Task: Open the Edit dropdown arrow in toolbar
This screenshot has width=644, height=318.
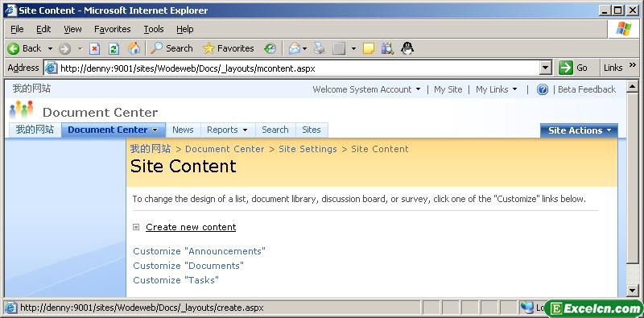Action: click(x=353, y=49)
